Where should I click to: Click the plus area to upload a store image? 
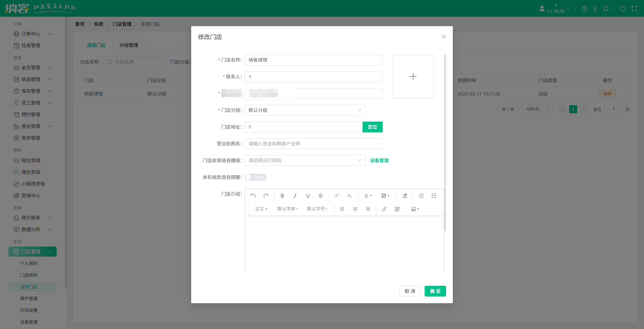coord(413,76)
